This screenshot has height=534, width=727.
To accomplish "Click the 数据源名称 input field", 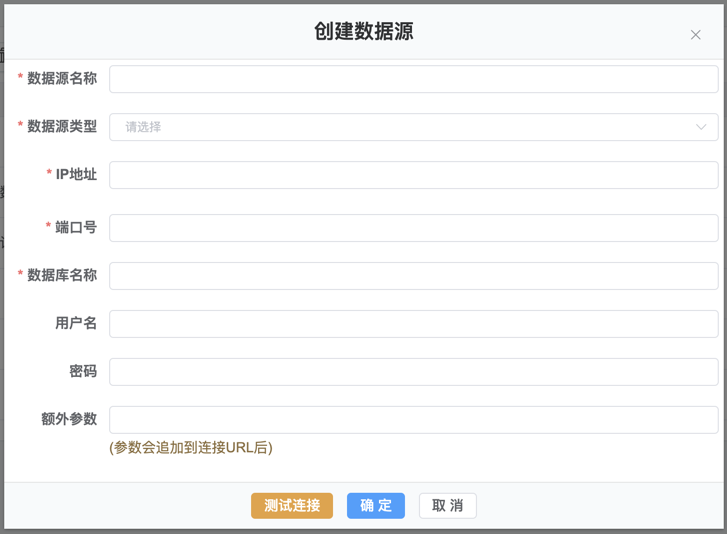I will 413,79.
